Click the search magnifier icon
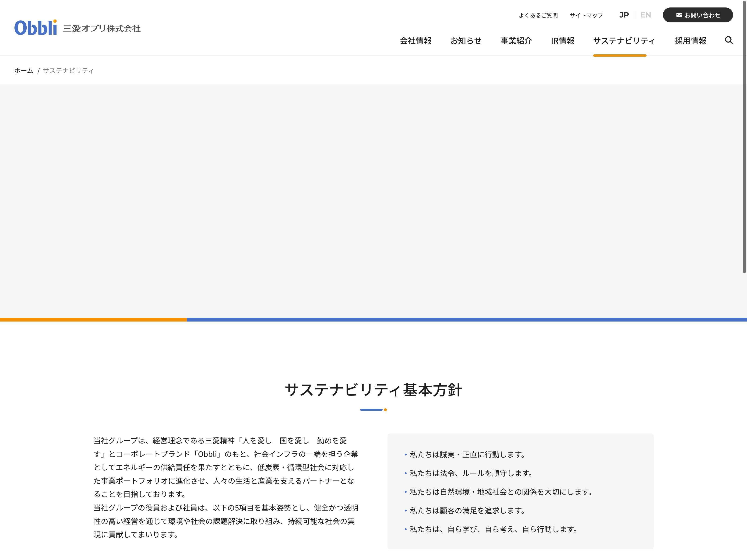 pos(728,40)
